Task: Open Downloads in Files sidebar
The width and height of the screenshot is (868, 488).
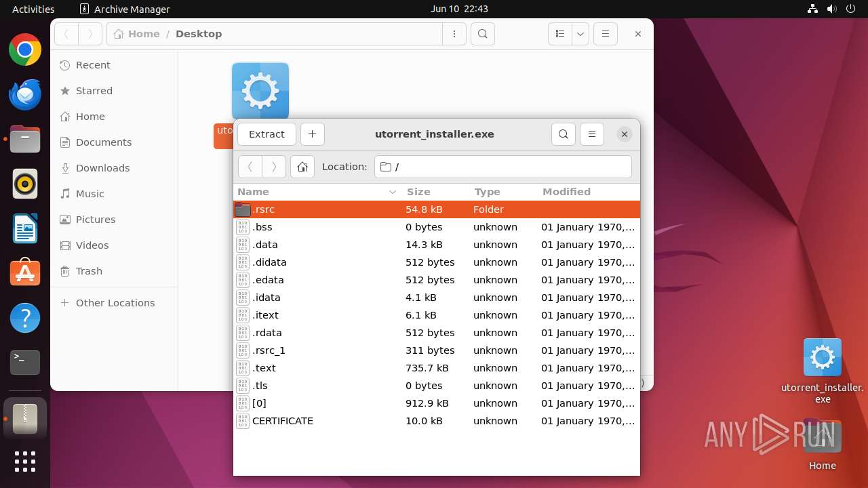Action: (114, 168)
